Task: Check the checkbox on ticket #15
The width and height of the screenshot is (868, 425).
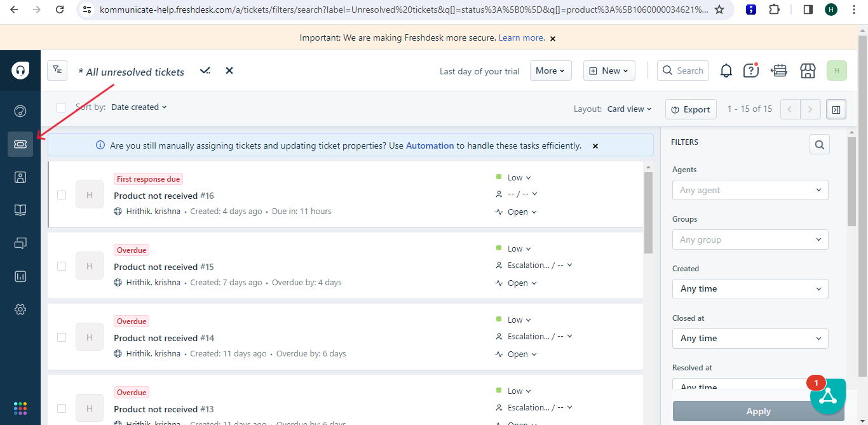Action: 61,266
